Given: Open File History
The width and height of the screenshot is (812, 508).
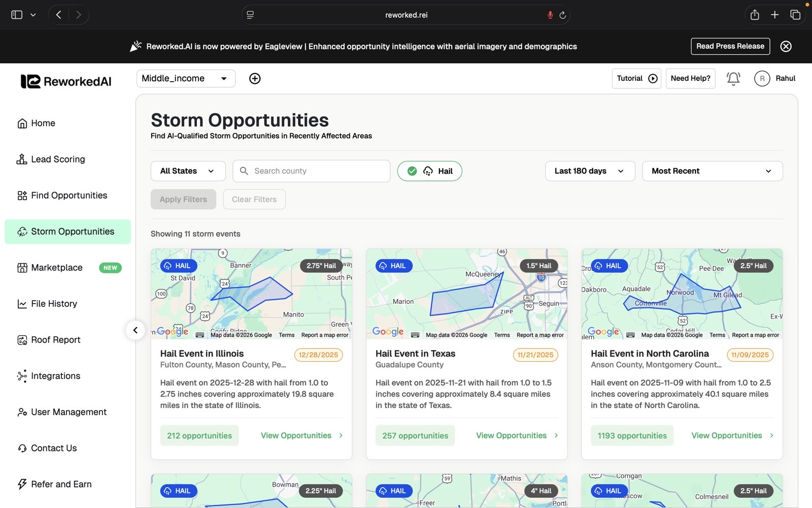Looking at the screenshot, I should (53, 303).
